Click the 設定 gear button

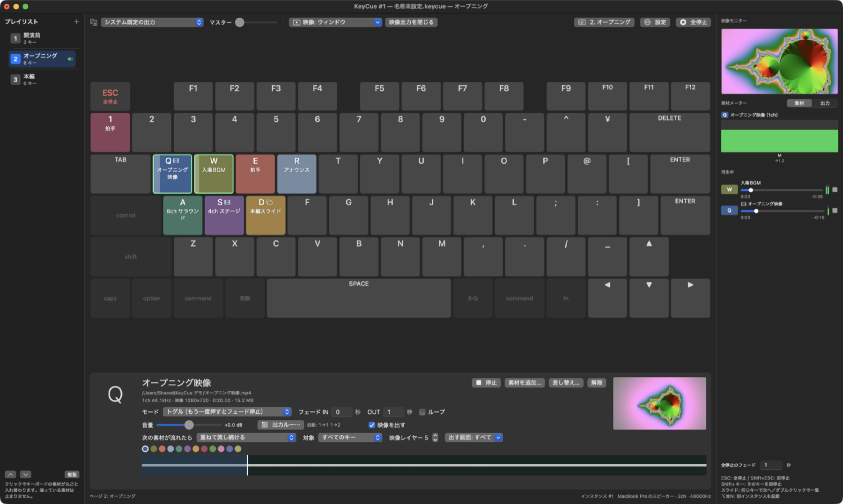655,22
